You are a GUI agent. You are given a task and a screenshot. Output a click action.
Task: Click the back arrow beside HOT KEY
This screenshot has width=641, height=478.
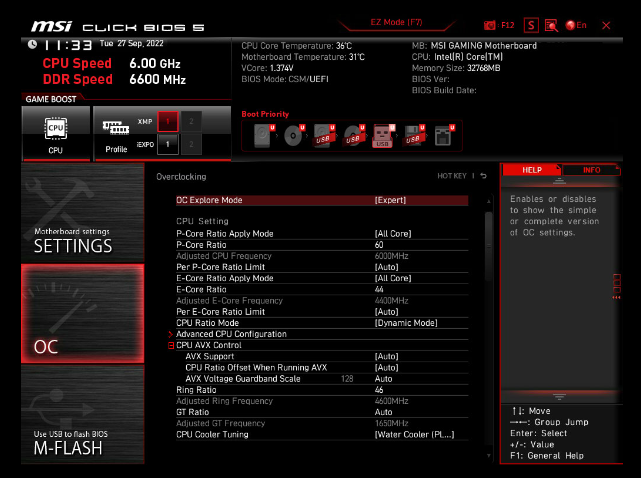[x=484, y=176]
